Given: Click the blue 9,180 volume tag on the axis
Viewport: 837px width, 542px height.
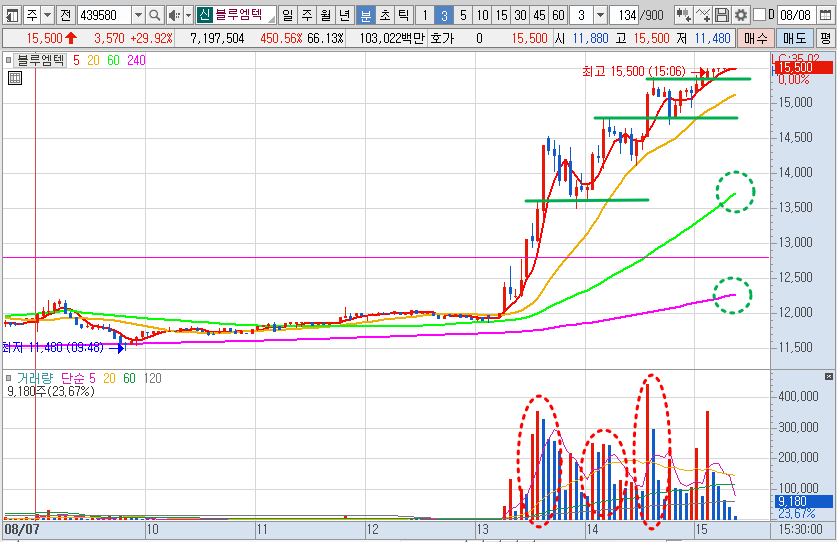Looking at the screenshot, I should click(x=802, y=501).
